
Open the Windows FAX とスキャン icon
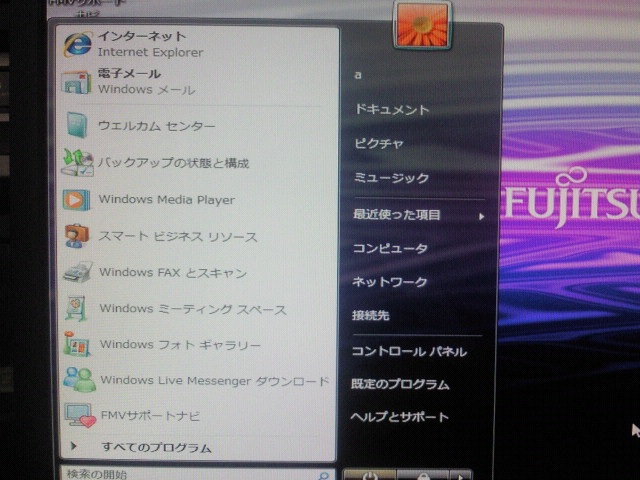point(78,272)
